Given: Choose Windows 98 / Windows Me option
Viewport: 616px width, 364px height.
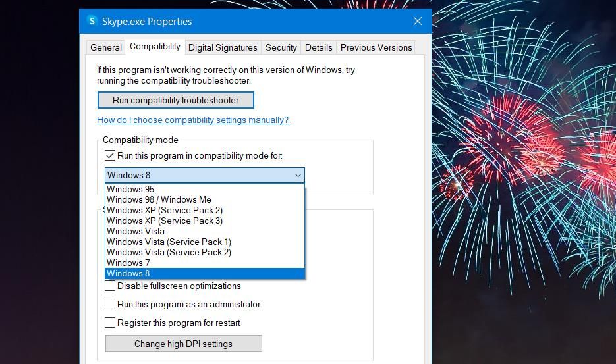Looking at the screenshot, I should pos(205,199).
